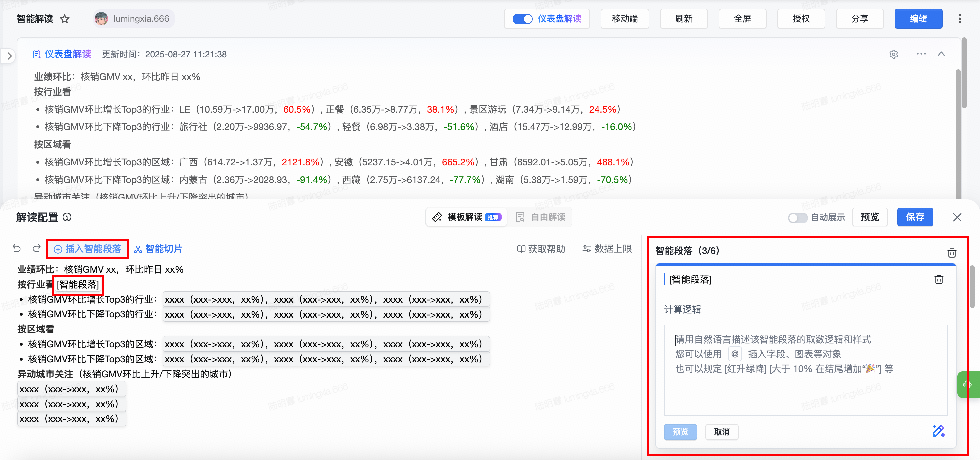Star the 智能解读 dashboard as favorite
The height and width of the screenshot is (460, 980).
(x=65, y=19)
